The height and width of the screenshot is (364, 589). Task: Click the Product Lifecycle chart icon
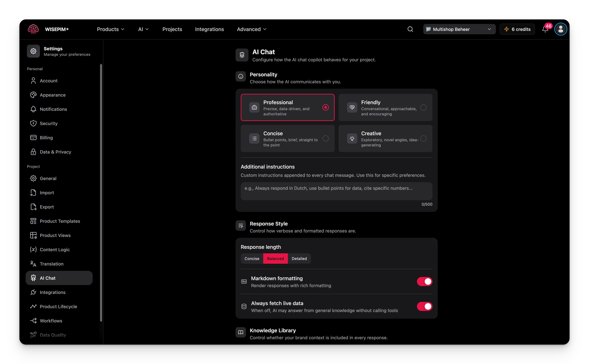tap(33, 306)
